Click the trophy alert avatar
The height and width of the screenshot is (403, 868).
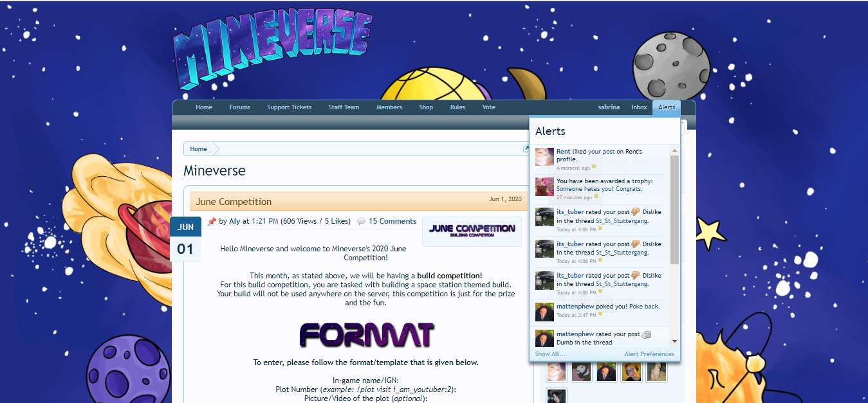[x=544, y=187]
